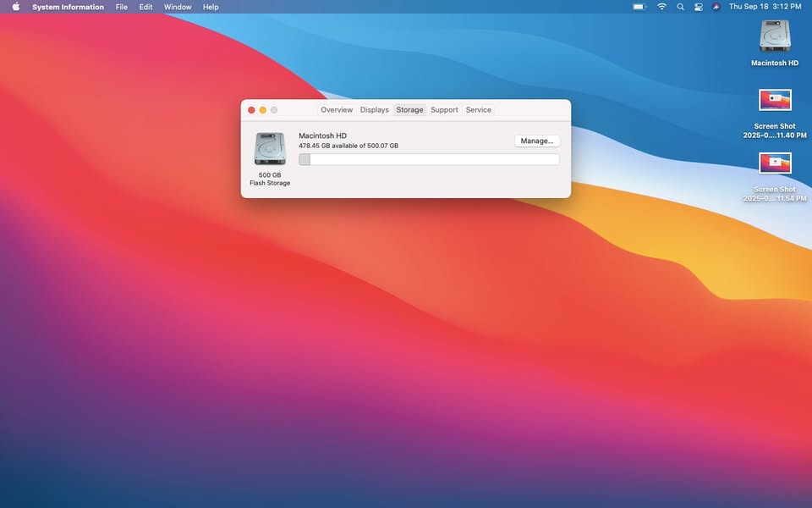Go to the Service tab
This screenshot has width=812, height=508.
pyautogui.click(x=478, y=110)
